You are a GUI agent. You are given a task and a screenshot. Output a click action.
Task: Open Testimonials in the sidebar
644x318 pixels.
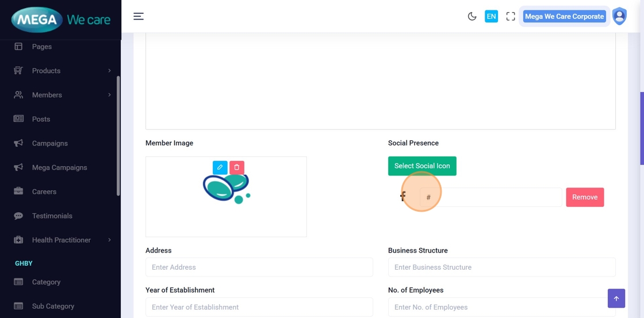tap(52, 216)
